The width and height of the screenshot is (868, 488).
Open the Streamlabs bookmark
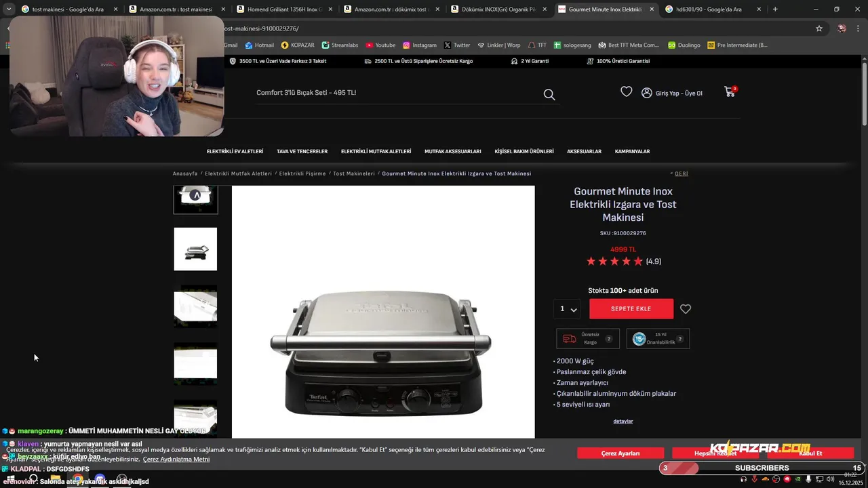click(x=340, y=45)
